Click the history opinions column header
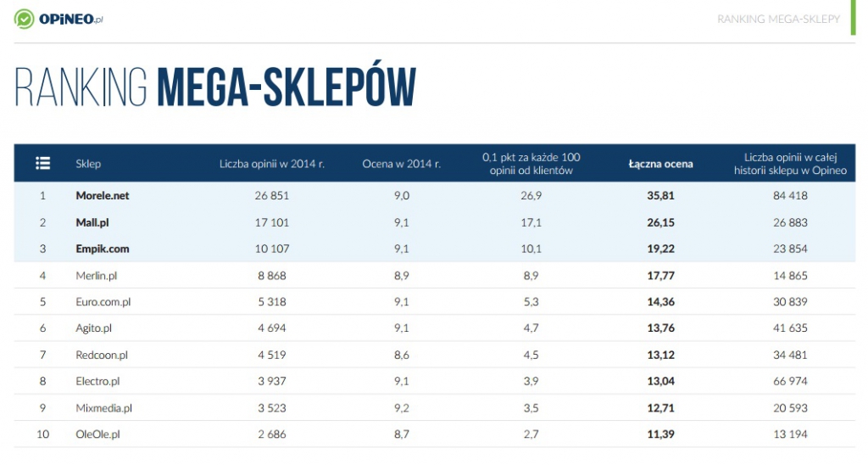Image resolution: width=868 pixels, height=465 pixels. pos(789,164)
